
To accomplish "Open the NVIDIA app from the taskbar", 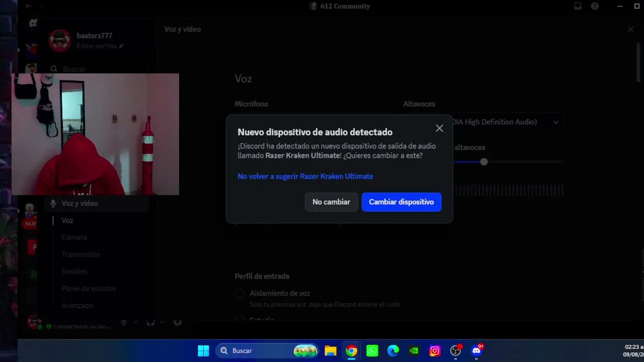I will 414,351.
